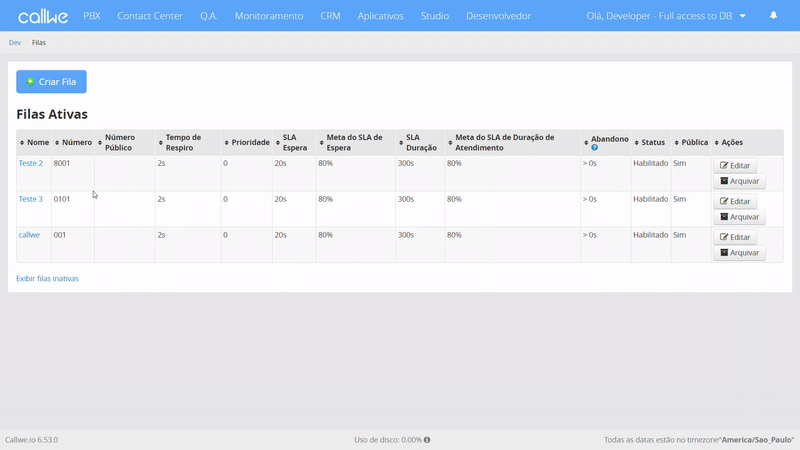Viewport: 800px width, 450px height.
Task: Sort table by Número column
Action: (73, 142)
